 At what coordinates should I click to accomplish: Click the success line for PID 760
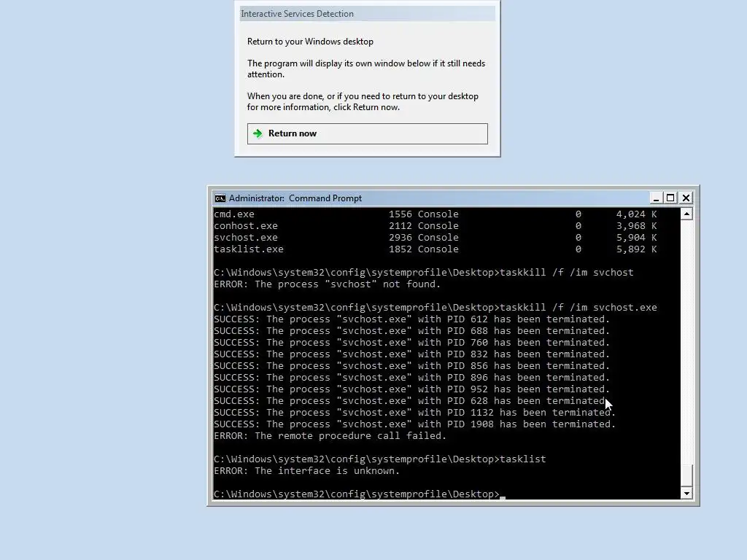(412, 343)
